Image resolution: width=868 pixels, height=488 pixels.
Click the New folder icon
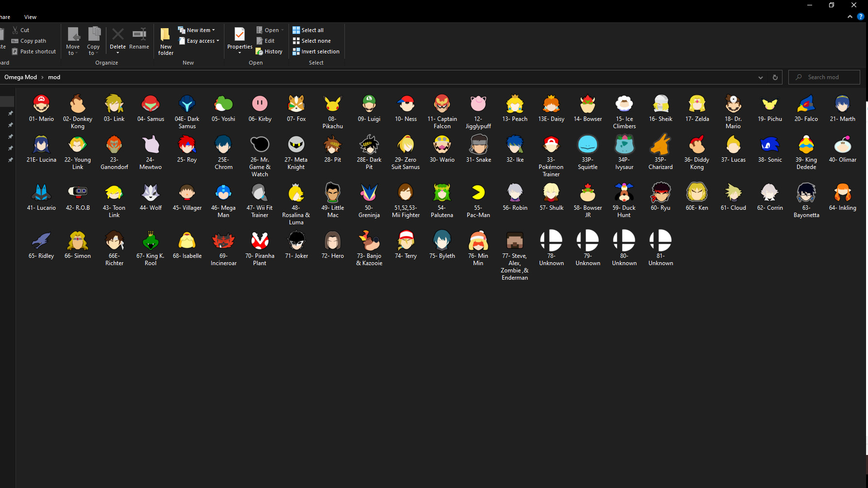pos(165,34)
